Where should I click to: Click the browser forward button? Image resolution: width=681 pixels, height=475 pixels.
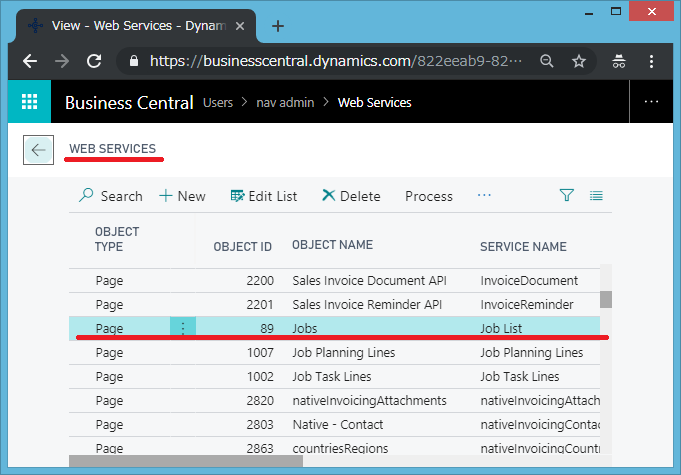(x=62, y=61)
